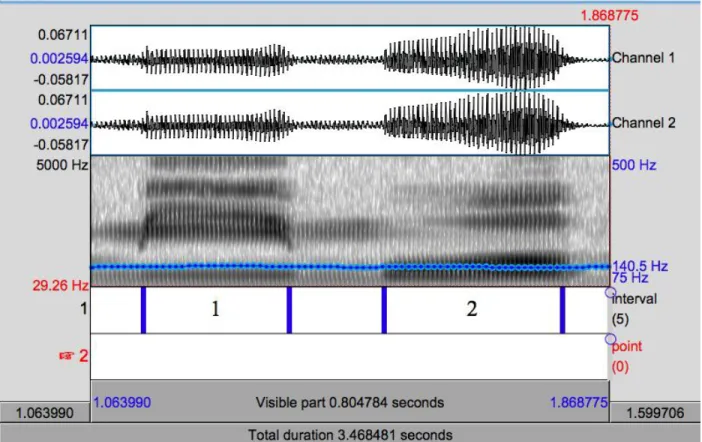This screenshot has width=702, height=442.
Task: Click the first blue boundary before interval 1
Action: tap(143, 310)
